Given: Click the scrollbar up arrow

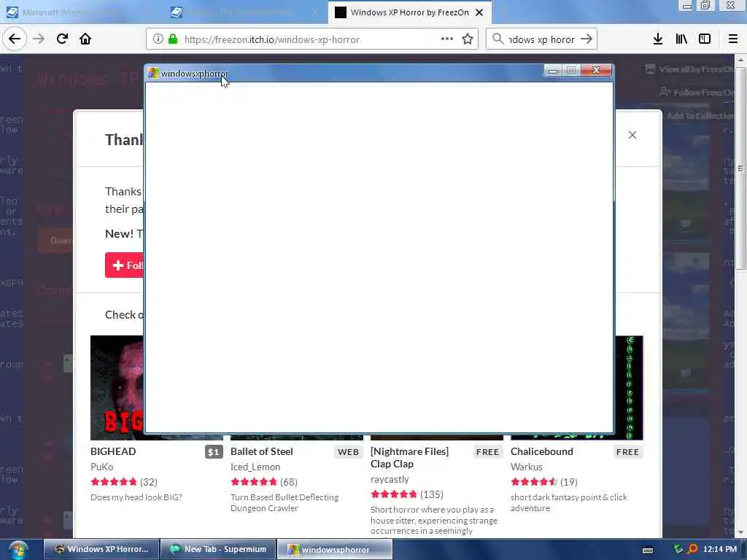Looking at the screenshot, I should point(740,61).
